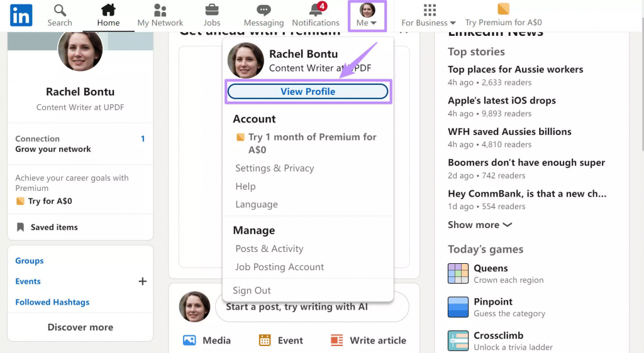Open Followed Hashtags
Viewport: 644px width, 353px height.
click(x=52, y=302)
